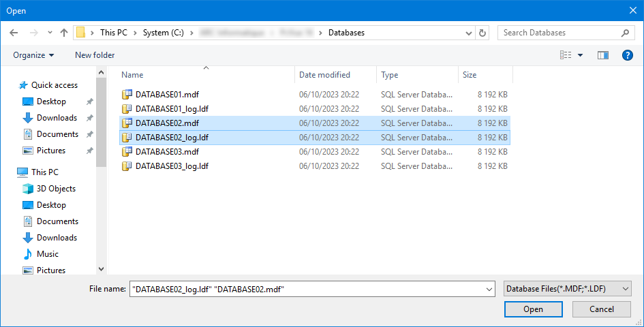Sort files by Date modified column

click(x=324, y=75)
